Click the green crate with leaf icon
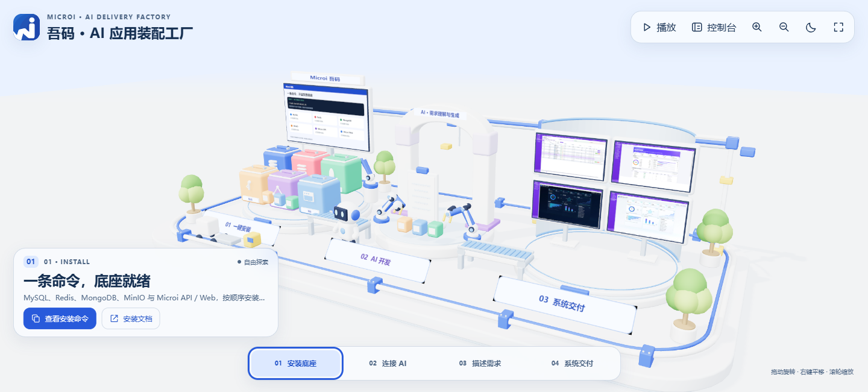This screenshot has height=392, width=868. [x=341, y=172]
